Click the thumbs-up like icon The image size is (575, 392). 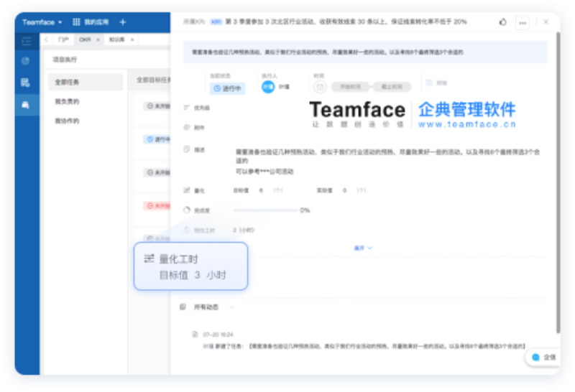tap(502, 22)
